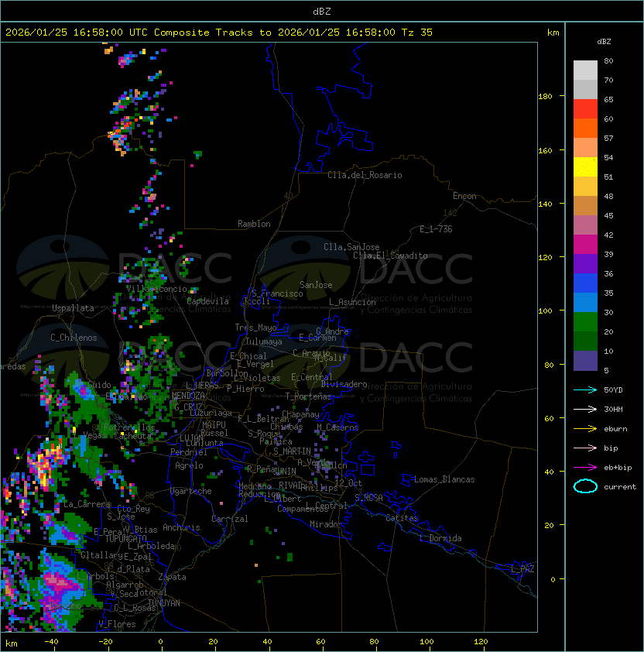This screenshot has height=652, width=644.
Task: Click the Anchoris label on map
Action: [181, 527]
